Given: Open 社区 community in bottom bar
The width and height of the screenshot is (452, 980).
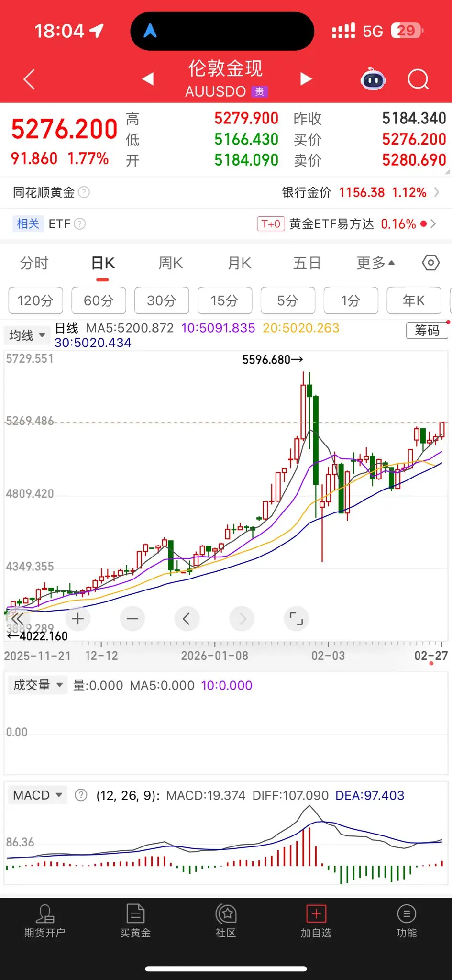Looking at the screenshot, I should tap(226, 921).
